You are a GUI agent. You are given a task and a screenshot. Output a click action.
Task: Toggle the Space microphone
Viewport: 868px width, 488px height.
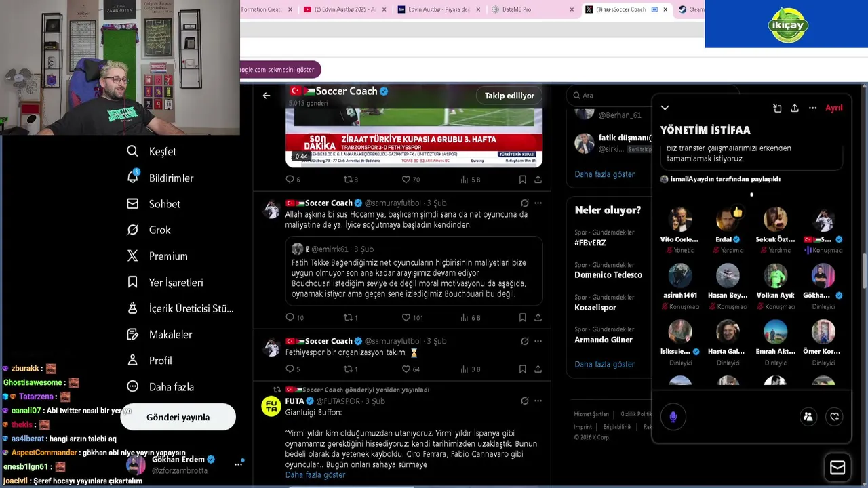pyautogui.click(x=673, y=417)
